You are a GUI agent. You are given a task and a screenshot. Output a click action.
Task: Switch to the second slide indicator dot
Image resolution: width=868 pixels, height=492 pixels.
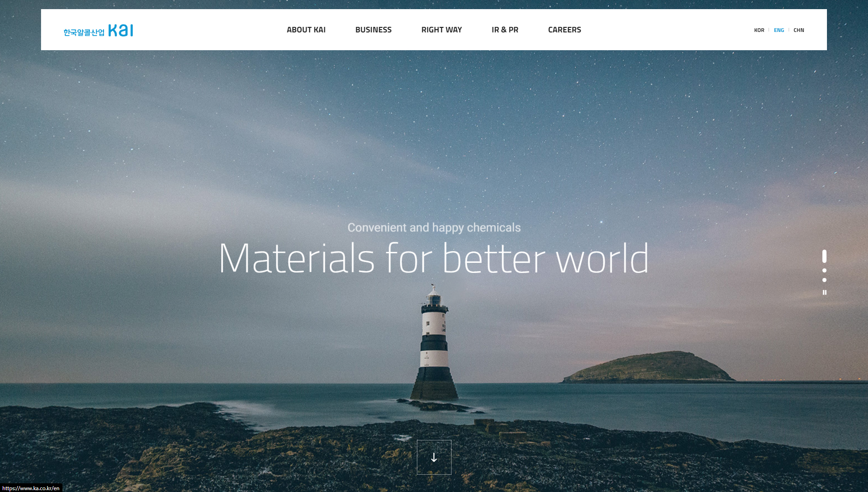824,271
